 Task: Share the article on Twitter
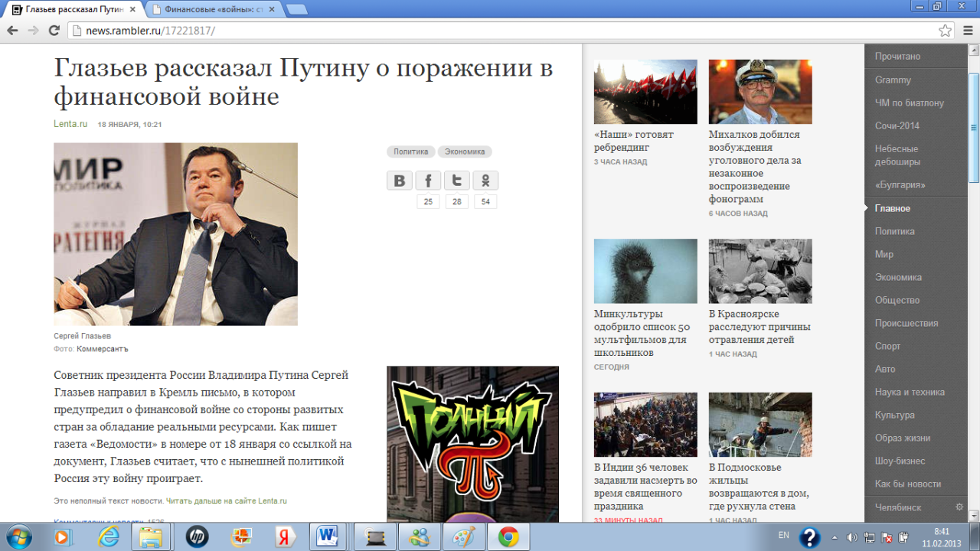pyautogui.click(x=456, y=181)
